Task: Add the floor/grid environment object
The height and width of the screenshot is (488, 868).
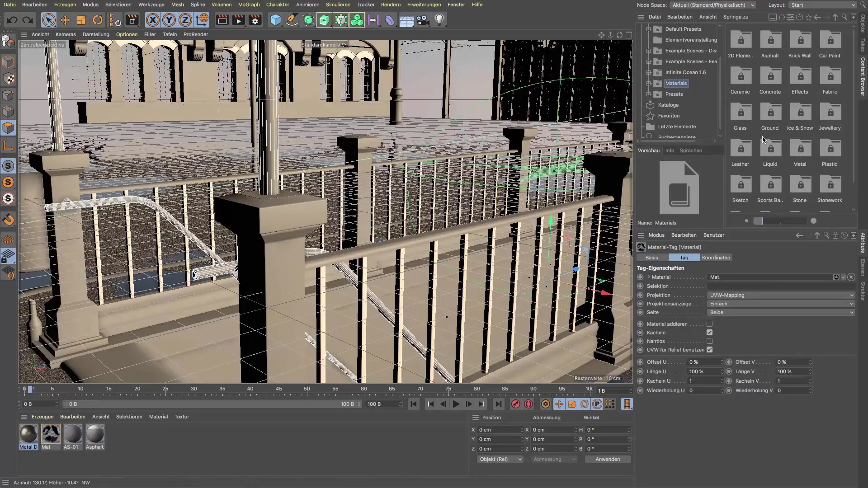Action: point(406,20)
